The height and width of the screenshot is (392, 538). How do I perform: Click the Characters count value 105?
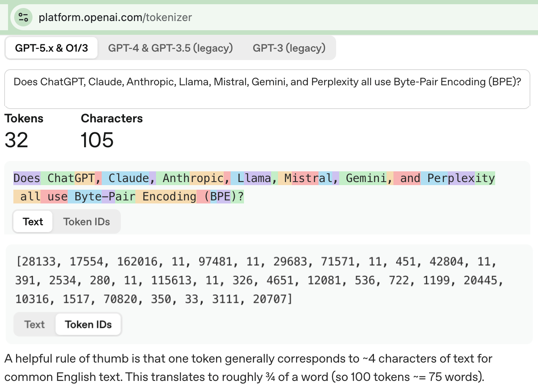coord(97,140)
